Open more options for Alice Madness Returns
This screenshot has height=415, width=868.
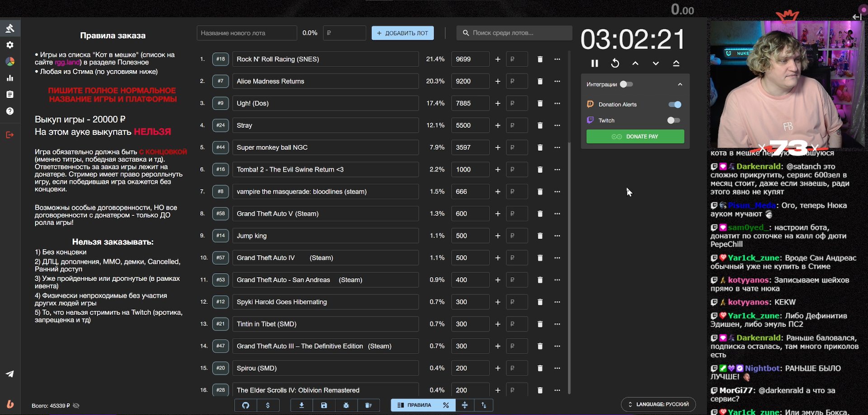(x=557, y=81)
